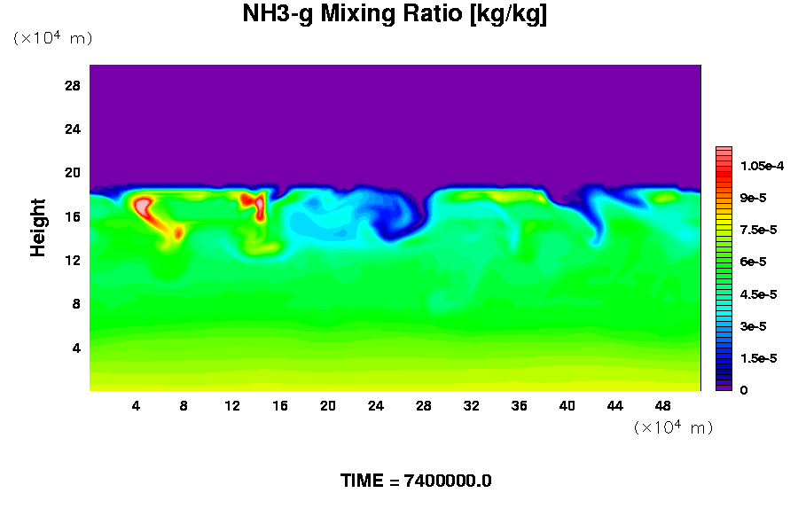The width and height of the screenshot is (798, 532).
Task: Pick the pink topmost swatch on the colorbar
Action: (723, 152)
